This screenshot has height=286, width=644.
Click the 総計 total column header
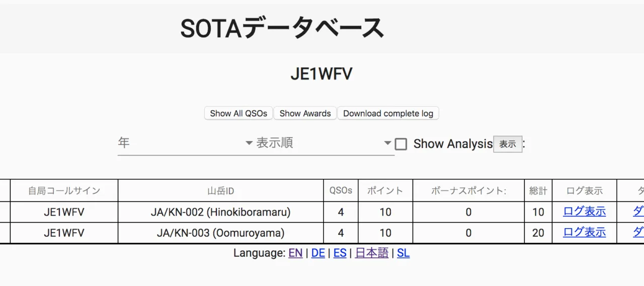538,191
